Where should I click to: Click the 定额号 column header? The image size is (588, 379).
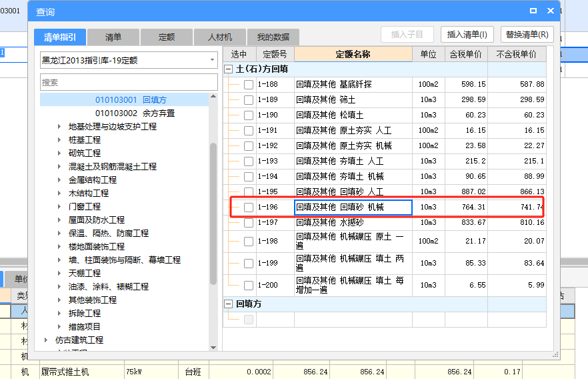pyautogui.click(x=275, y=55)
